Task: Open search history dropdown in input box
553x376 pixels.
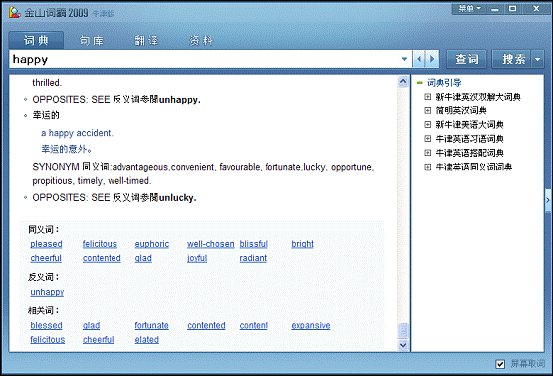Action: pos(404,59)
